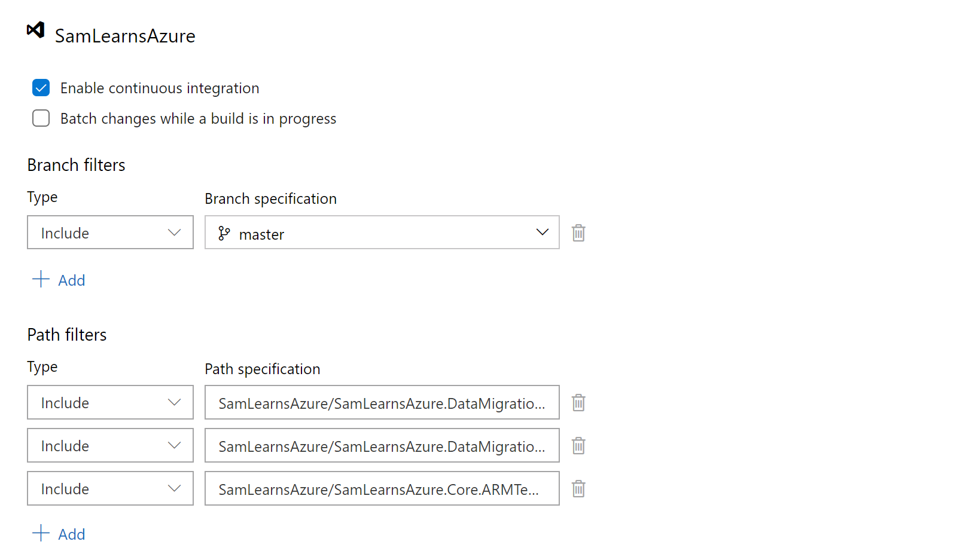Click the Core.ARMTe... path specification field
This screenshot has height=560, width=957.
[x=382, y=489]
